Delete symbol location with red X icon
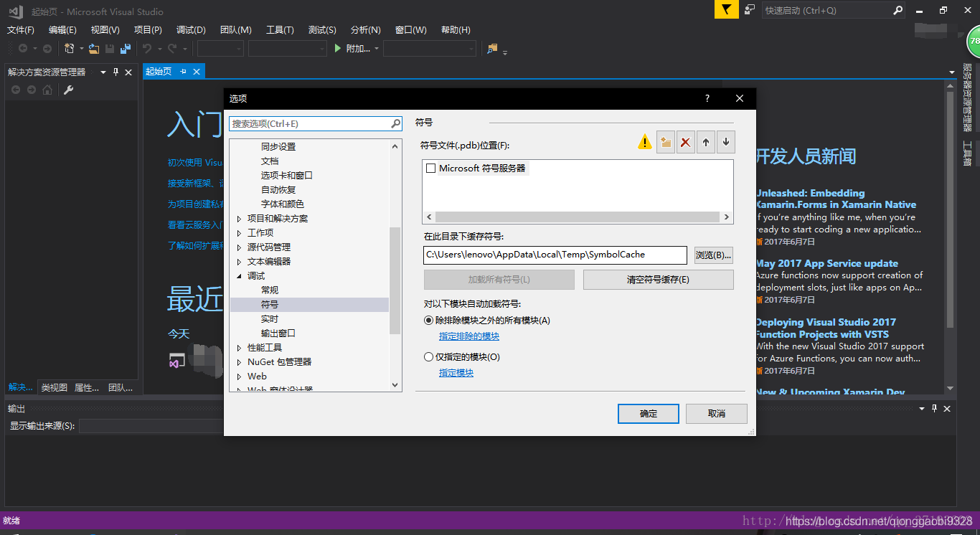 click(x=686, y=142)
